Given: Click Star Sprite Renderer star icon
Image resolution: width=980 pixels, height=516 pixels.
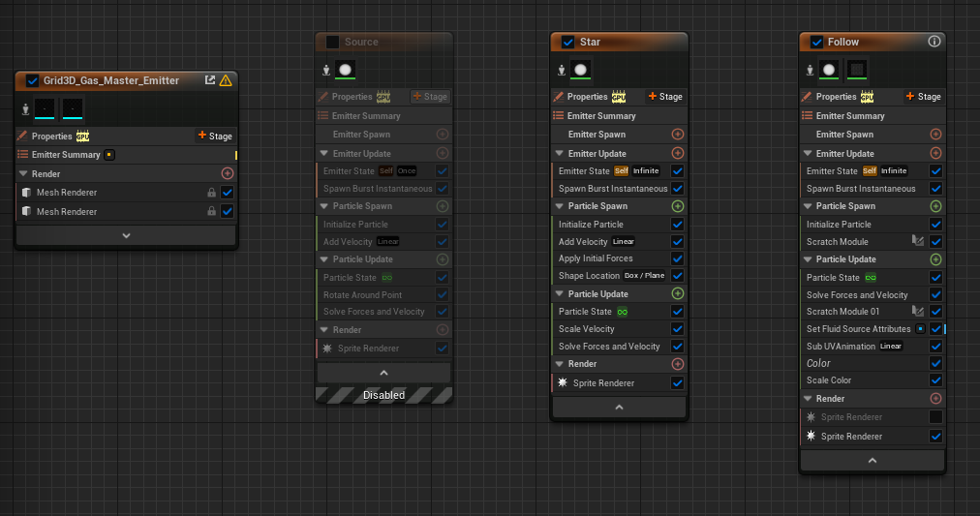Looking at the screenshot, I should 563,383.
